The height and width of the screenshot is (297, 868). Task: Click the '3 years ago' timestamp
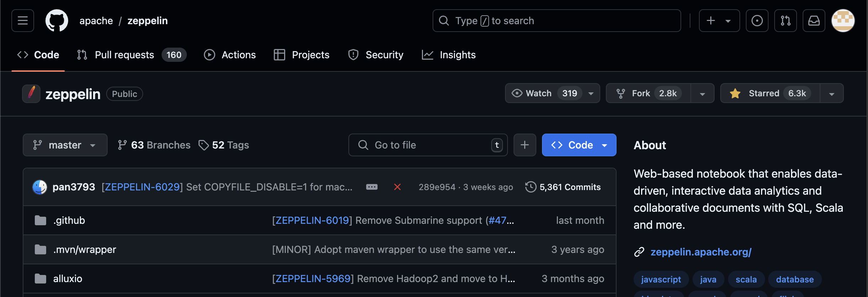pos(577,249)
